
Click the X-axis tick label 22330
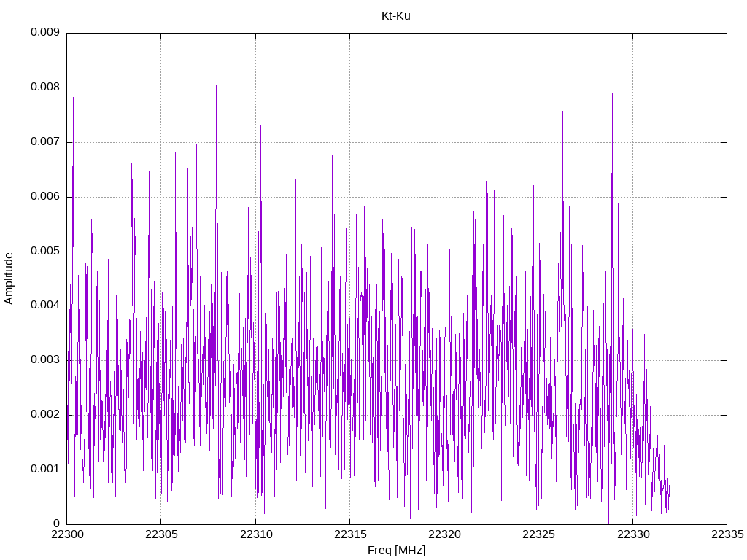click(x=633, y=534)
